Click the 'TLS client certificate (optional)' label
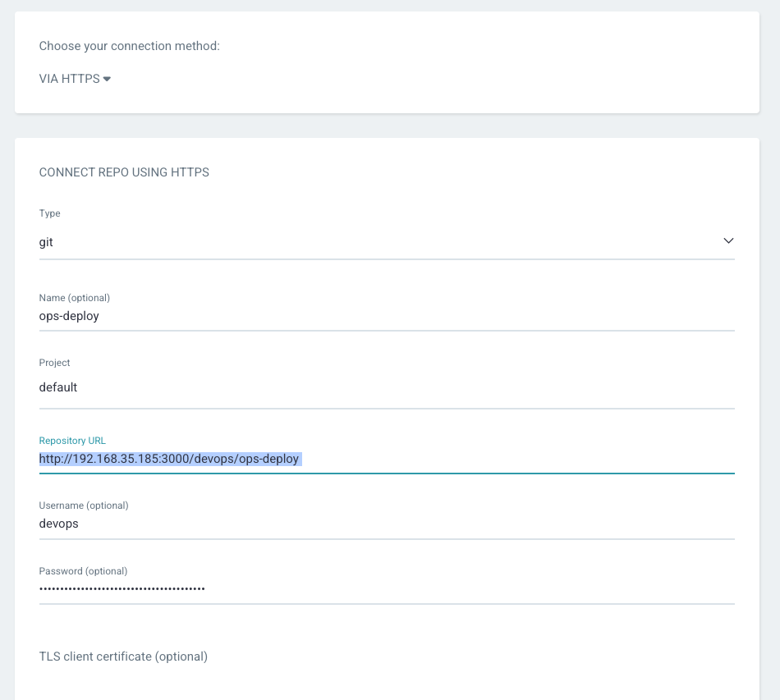Image resolution: width=780 pixels, height=700 pixels. tap(123, 657)
